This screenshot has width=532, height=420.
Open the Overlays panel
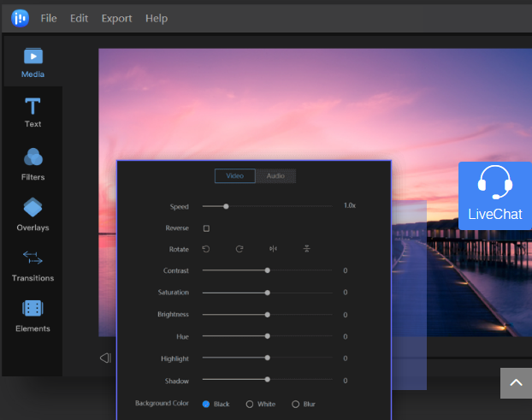tap(33, 215)
